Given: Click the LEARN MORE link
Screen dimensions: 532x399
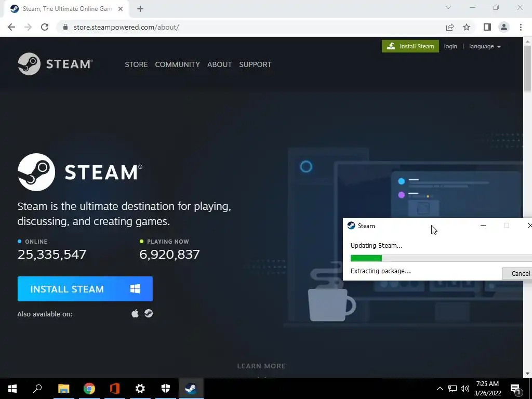Looking at the screenshot, I should click(x=261, y=366).
